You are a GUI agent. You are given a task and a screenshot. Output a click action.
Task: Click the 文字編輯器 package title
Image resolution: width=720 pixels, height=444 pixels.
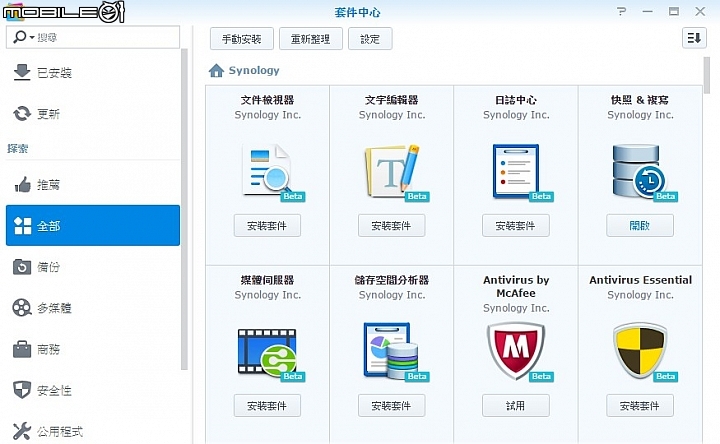point(392,100)
